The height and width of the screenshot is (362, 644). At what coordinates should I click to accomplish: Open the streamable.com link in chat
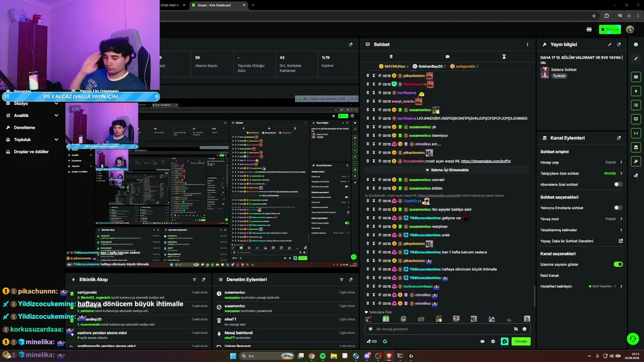click(x=486, y=161)
